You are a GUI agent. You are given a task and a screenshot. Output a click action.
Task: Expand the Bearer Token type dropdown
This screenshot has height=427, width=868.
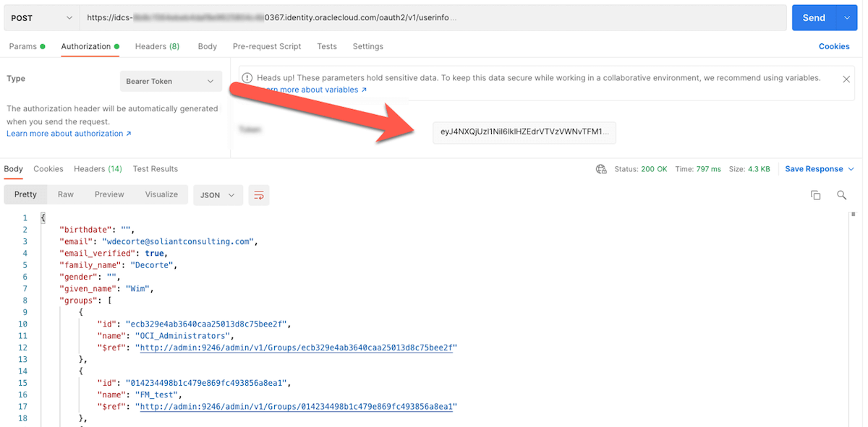coord(171,82)
